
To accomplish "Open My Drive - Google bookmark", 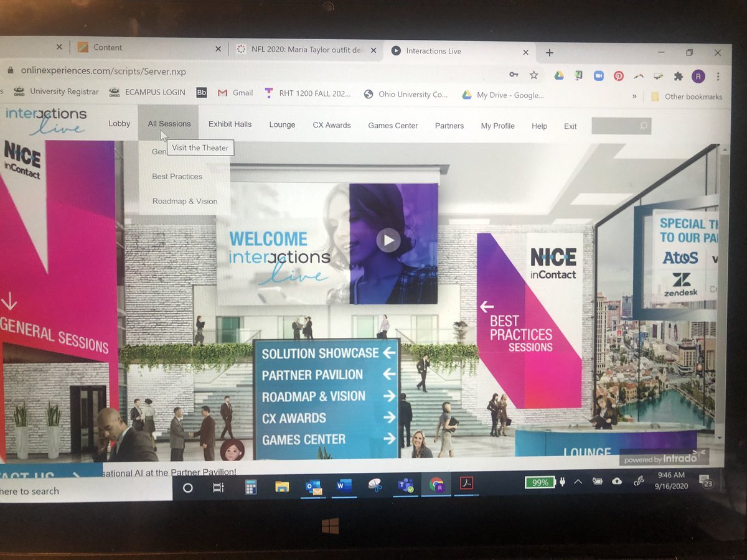I will [x=503, y=95].
